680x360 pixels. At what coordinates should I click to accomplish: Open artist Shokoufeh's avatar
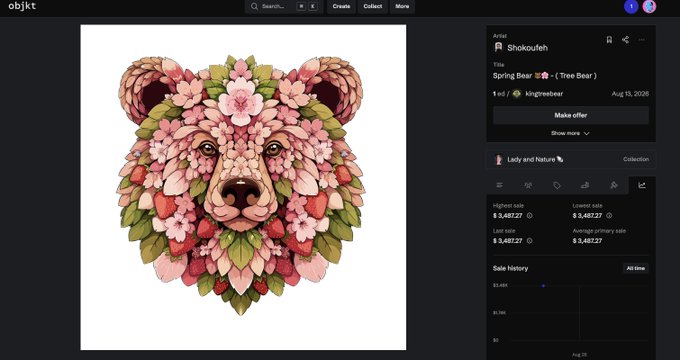pyautogui.click(x=498, y=47)
